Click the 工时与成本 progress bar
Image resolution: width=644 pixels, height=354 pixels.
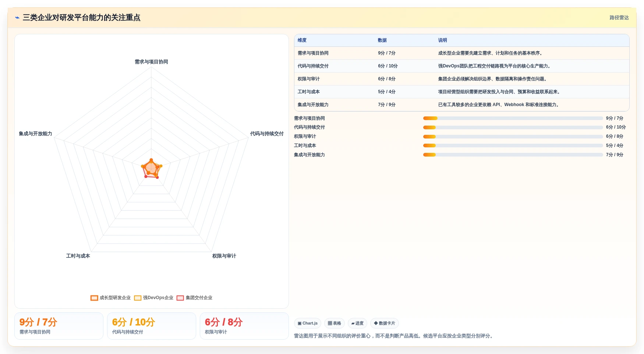(513, 146)
